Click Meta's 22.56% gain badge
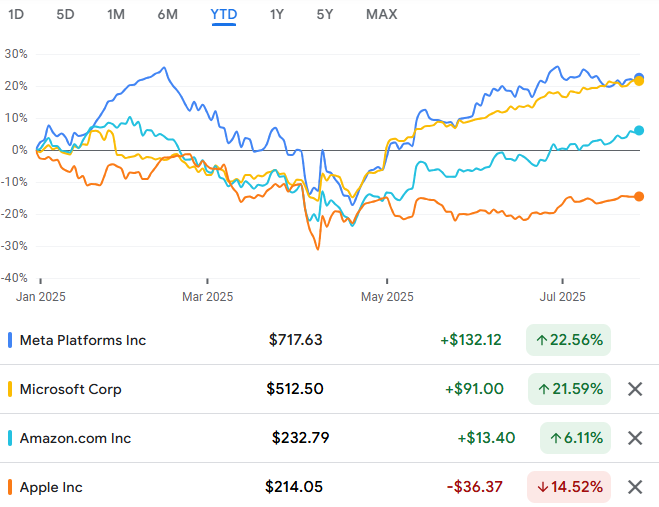 (x=568, y=340)
